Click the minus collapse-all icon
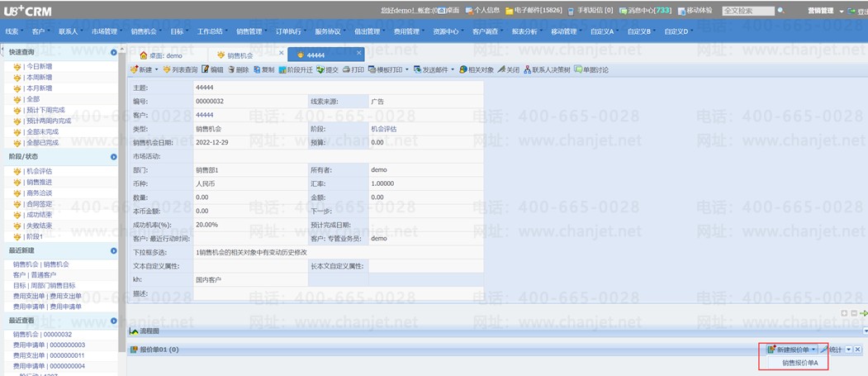The width and height of the screenshot is (868, 376). [x=854, y=313]
